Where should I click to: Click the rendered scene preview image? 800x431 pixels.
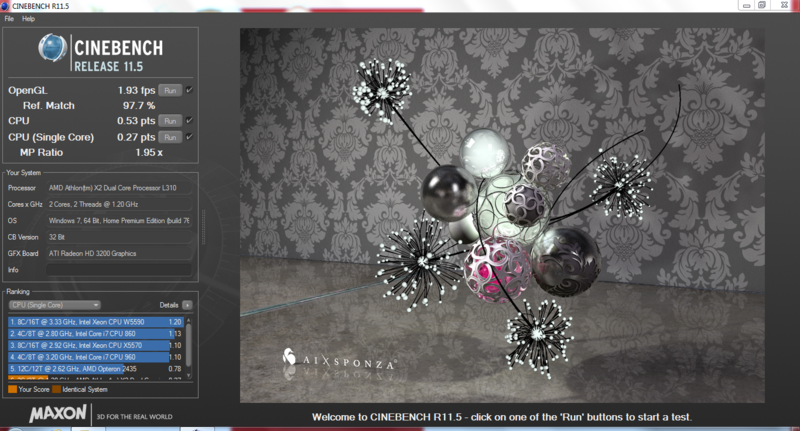coord(502,215)
